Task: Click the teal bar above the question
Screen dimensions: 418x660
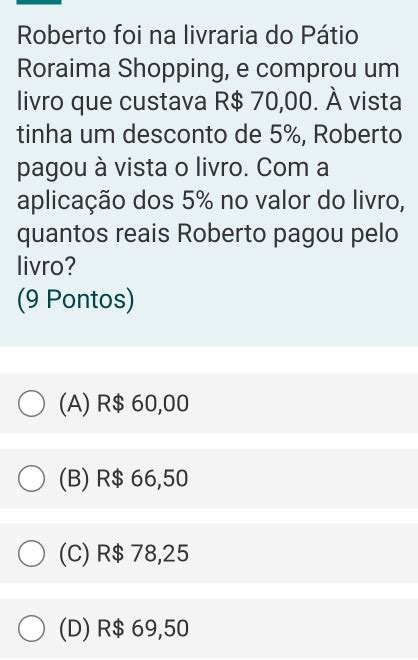Action: coord(39,2)
